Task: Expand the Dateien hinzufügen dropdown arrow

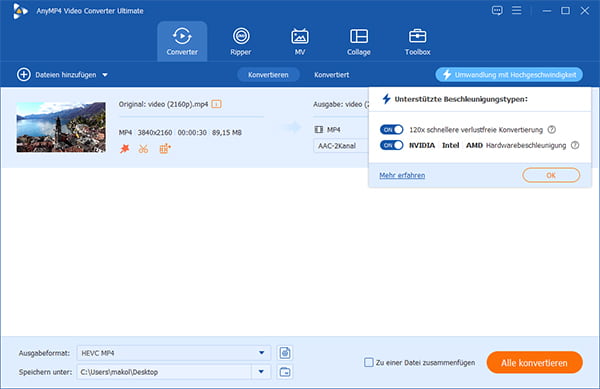Action: (x=105, y=75)
